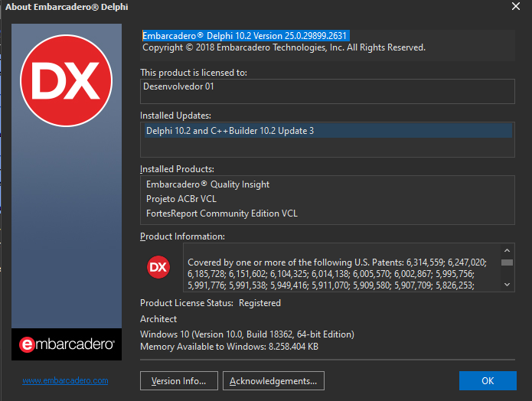The height and width of the screenshot is (401, 532).
Task: Click the Product Information scrollbar thumb
Action: pyautogui.click(x=507, y=262)
